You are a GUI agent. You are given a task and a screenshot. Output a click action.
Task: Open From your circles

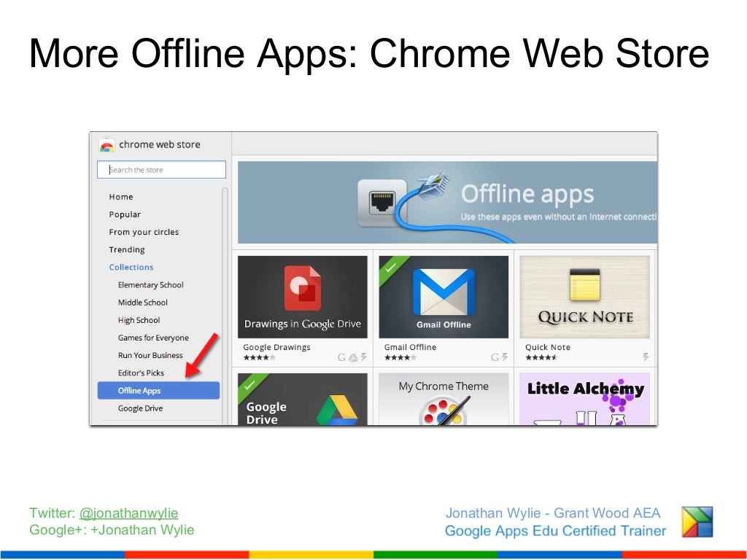(x=144, y=232)
